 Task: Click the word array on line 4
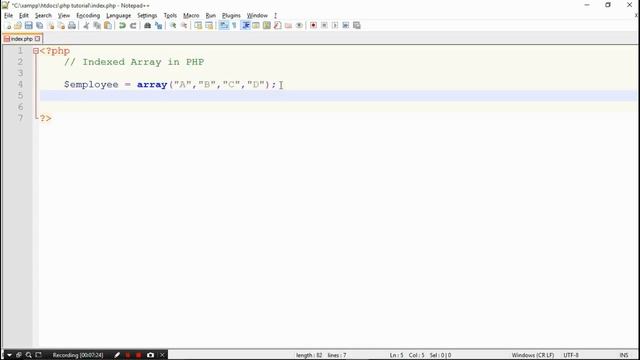[152, 84]
